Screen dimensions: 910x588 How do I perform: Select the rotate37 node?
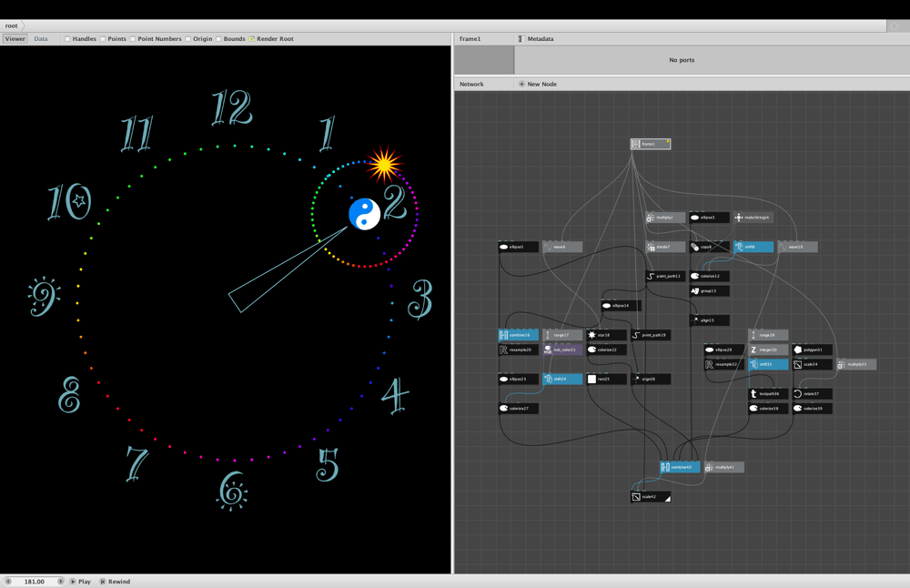813,394
